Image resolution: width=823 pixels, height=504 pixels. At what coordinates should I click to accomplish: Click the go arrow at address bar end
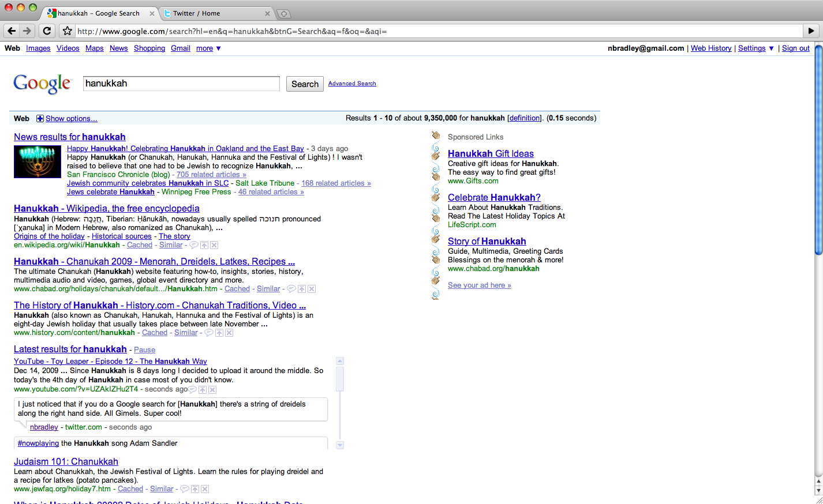tap(811, 31)
